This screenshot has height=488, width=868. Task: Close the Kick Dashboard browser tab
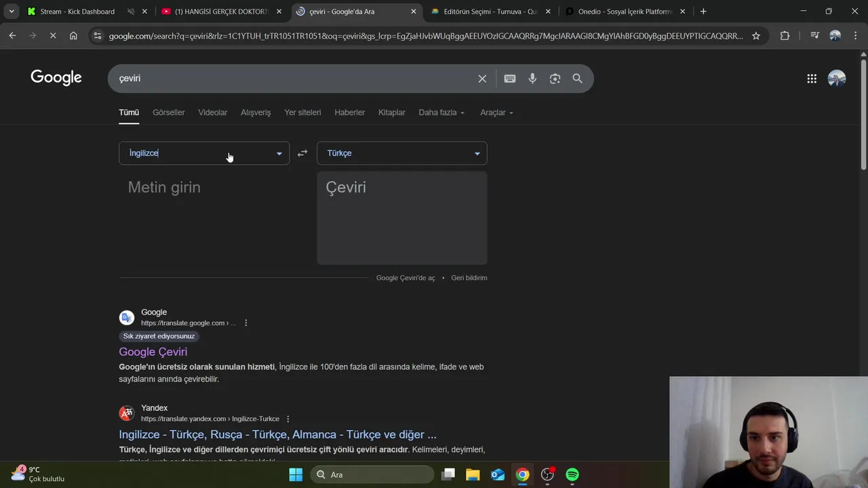pyautogui.click(x=144, y=12)
